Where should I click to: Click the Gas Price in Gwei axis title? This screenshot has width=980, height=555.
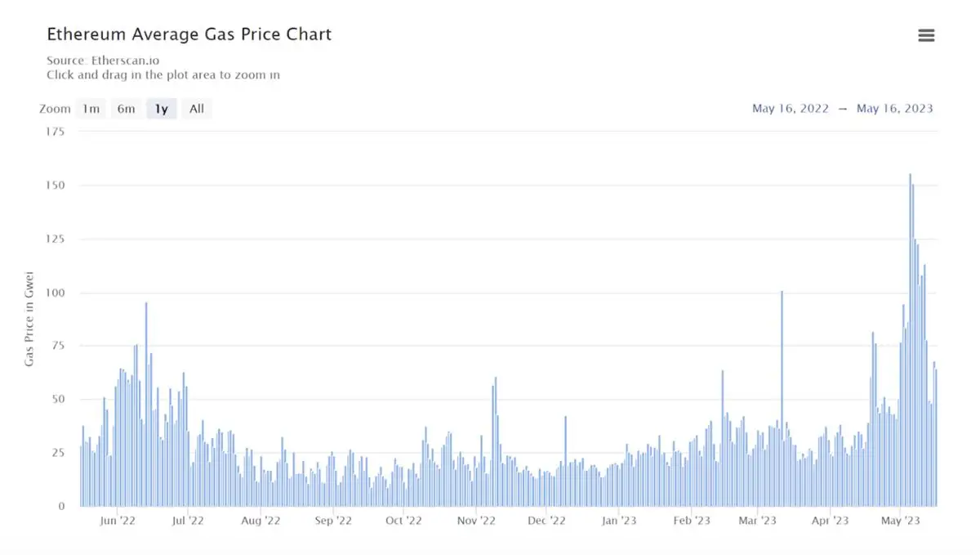(29, 317)
